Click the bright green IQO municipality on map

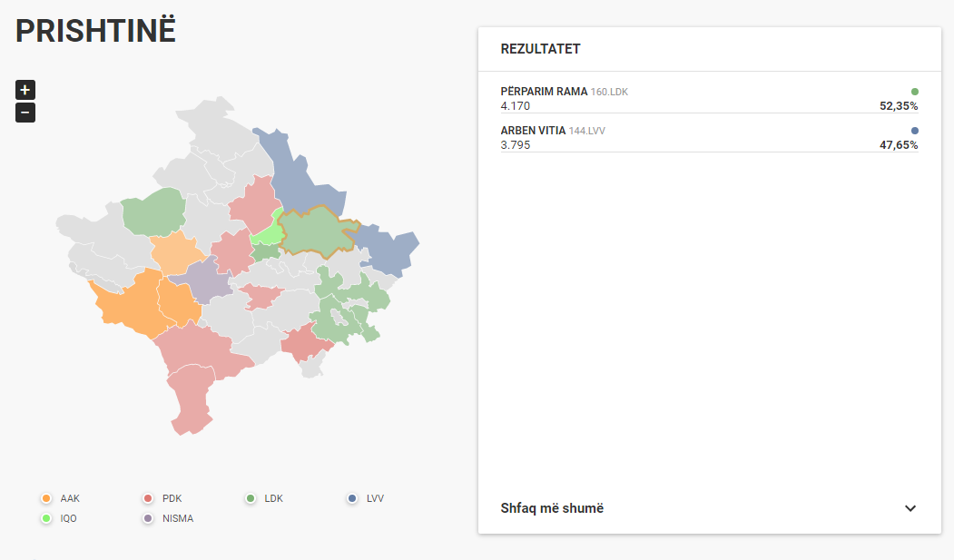(x=269, y=231)
